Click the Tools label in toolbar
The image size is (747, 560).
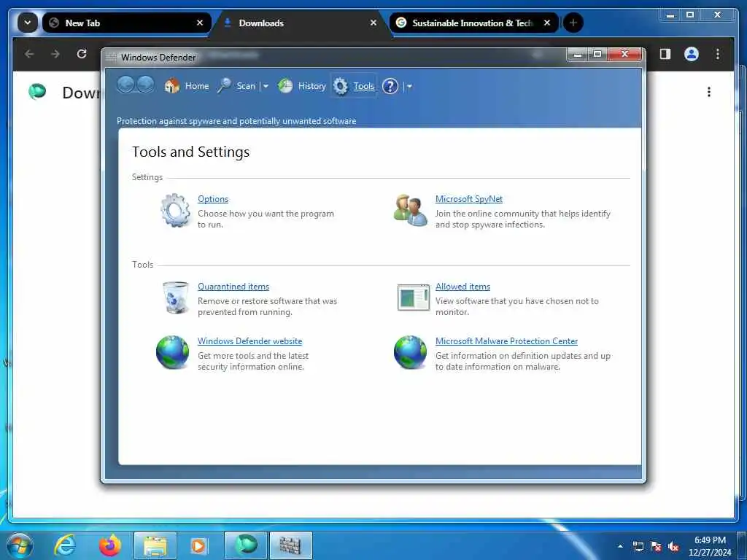(x=364, y=86)
